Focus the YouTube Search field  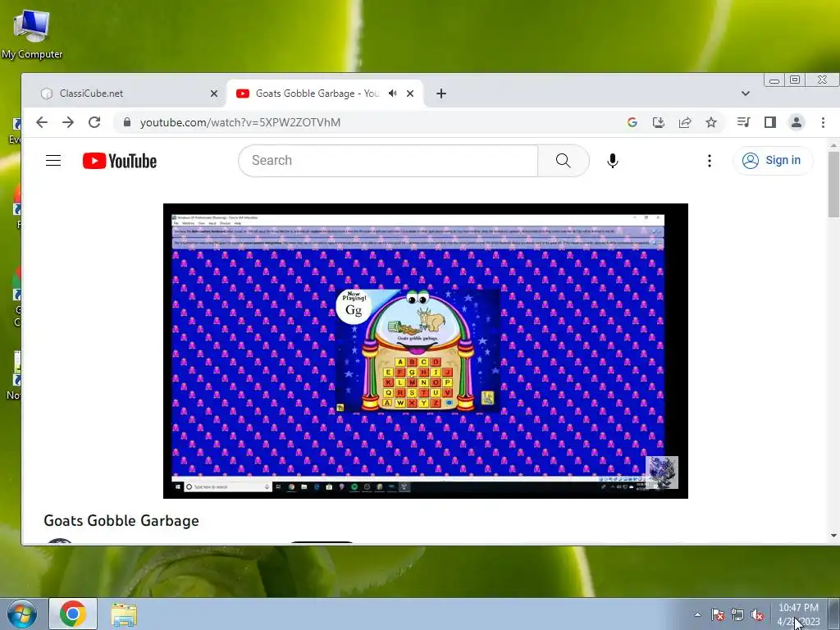388,160
